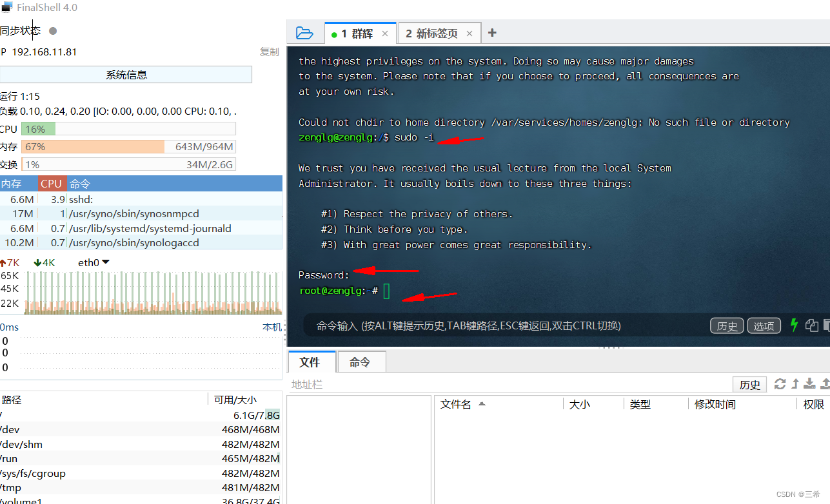830x504 pixels.
Task: Refresh the remote file list
Action: (780, 384)
